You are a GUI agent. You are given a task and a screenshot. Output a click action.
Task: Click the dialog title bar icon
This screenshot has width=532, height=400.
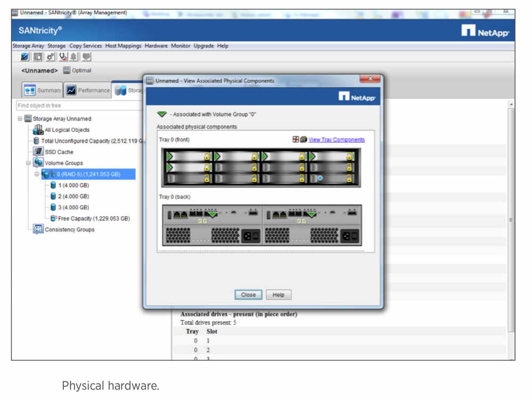[x=150, y=81]
